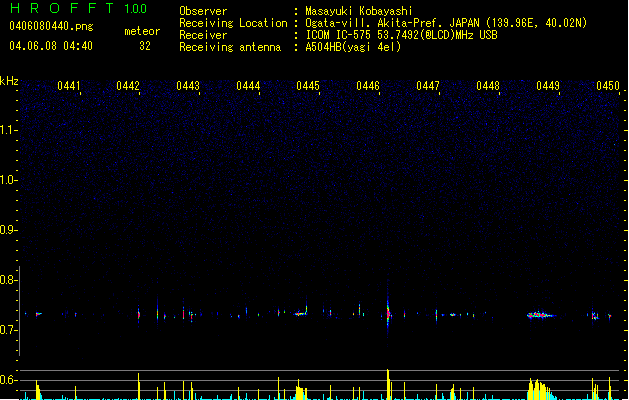Click the yellow intensity cluster near 0449

(541, 389)
